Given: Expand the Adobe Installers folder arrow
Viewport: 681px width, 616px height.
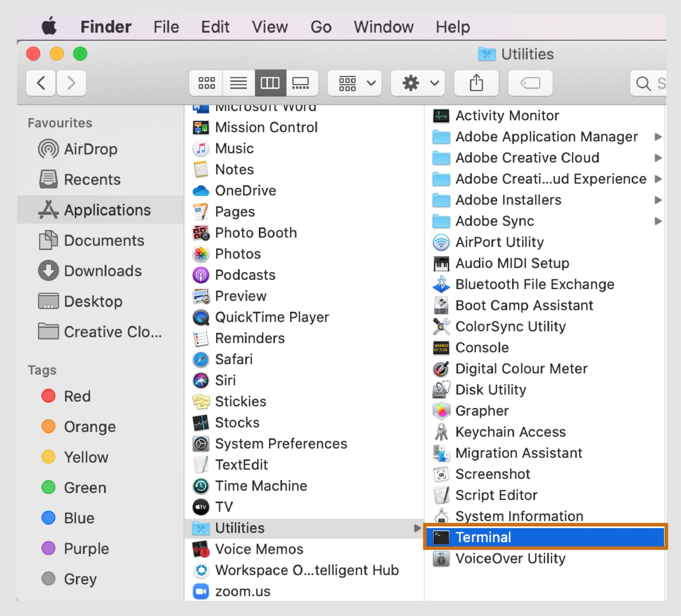Looking at the screenshot, I should coord(658,200).
